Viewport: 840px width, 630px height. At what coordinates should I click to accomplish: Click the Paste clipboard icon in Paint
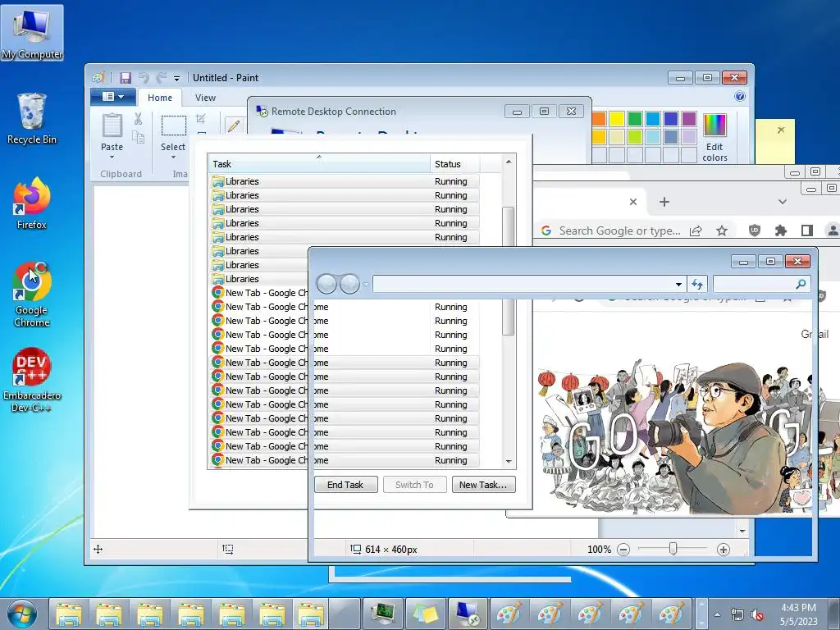click(112, 126)
